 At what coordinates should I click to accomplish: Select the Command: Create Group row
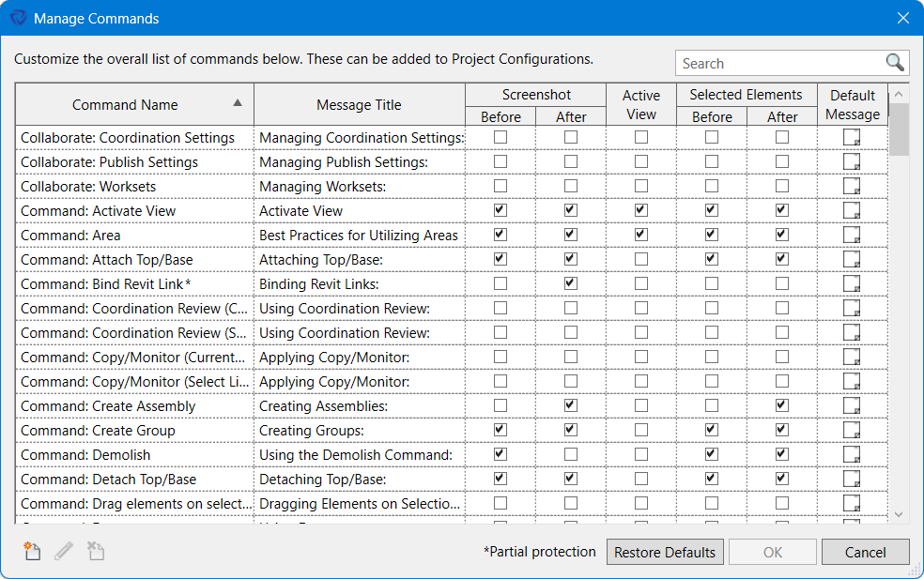click(x=134, y=430)
